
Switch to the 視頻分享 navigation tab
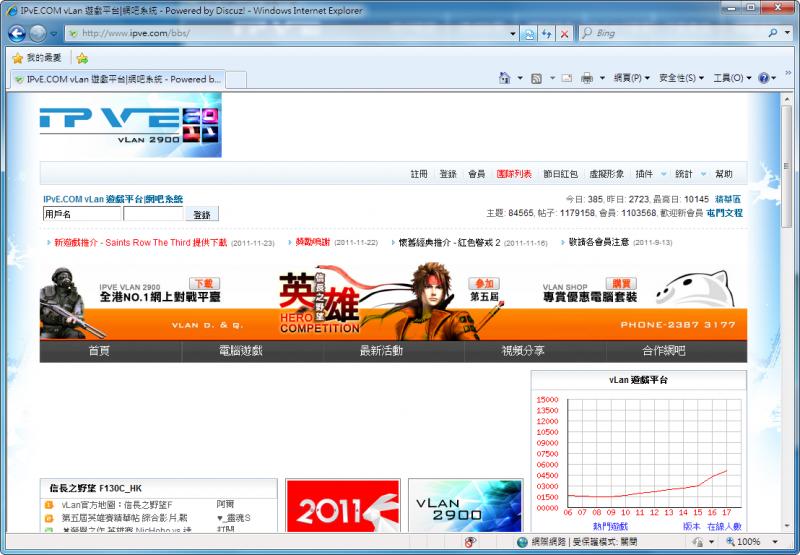coord(523,351)
